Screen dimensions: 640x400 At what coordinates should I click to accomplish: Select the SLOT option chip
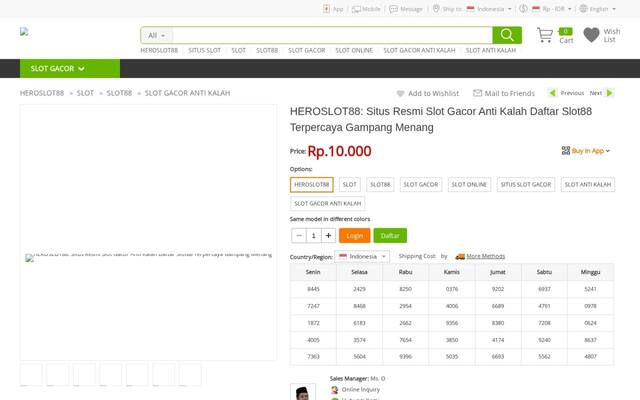coord(350,184)
